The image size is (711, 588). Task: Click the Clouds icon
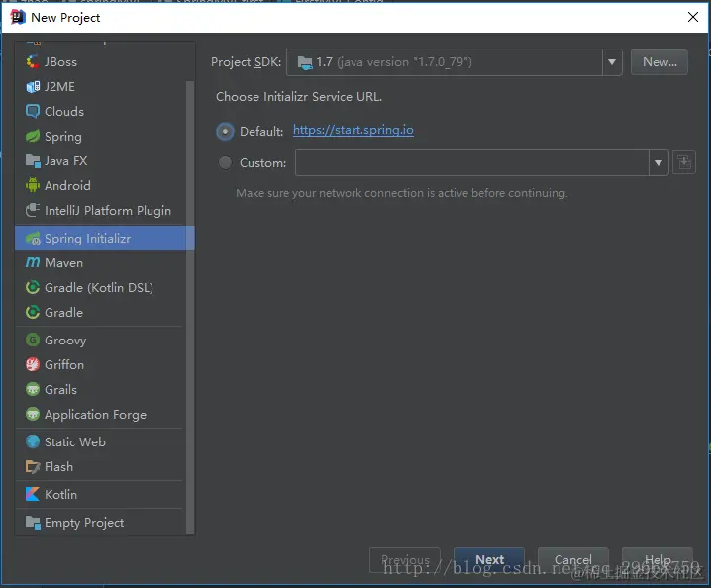point(33,111)
